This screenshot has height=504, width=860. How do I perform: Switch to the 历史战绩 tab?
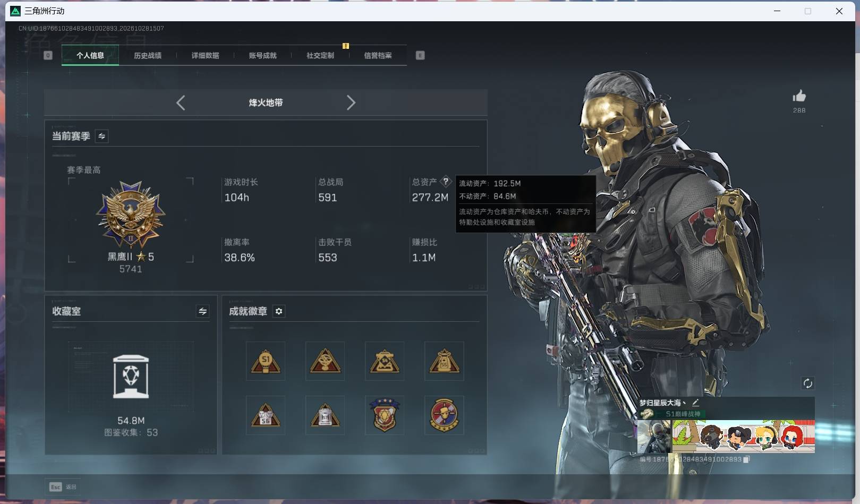pyautogui.click(x=148, y=55)
